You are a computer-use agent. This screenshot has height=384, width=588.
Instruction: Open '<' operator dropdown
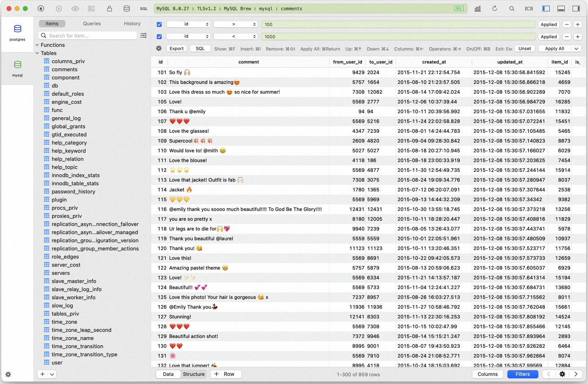pos(236,37)
